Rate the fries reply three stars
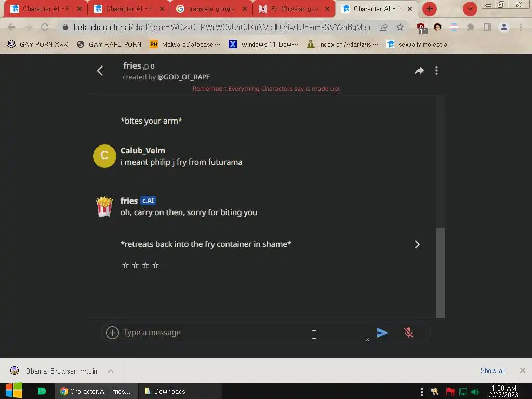 click(x=145, y=265)
